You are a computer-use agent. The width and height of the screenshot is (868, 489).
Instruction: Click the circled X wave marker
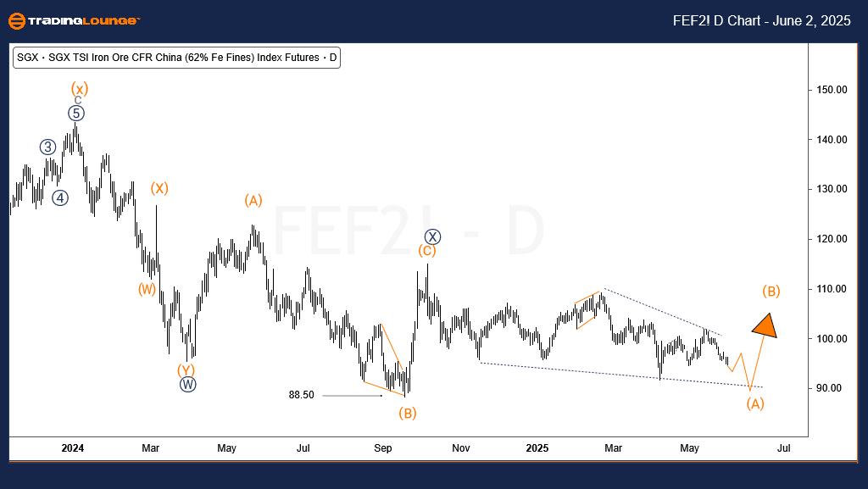tap(432, 236)
